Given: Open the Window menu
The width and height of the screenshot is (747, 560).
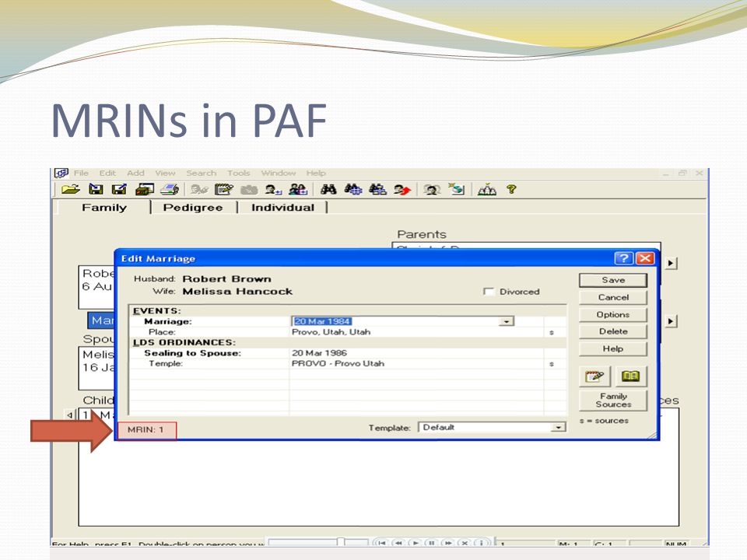Looking at the screenshot, I should [279, 173].
